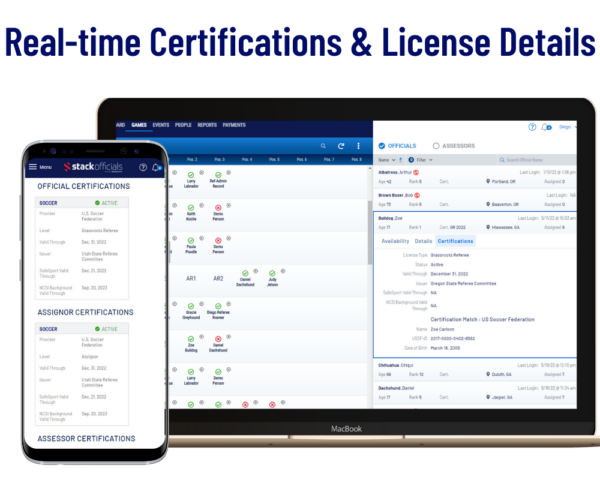This screenshot has height=480, width=600.
Task: Click the notification bell in laptop header
Action: [x=545, y=127]
